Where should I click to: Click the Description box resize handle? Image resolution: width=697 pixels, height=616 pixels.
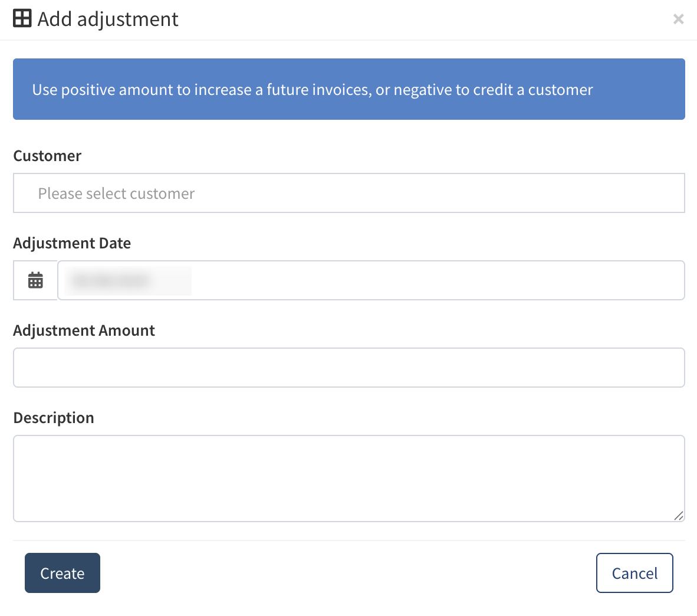tap(679, 516)
